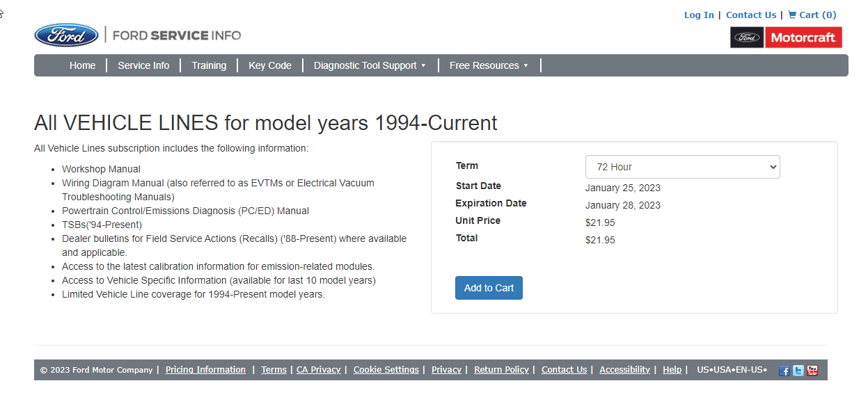Screen dimensions: 868x413
Task: Open the YouTube social icon
Action: point(812,371)
